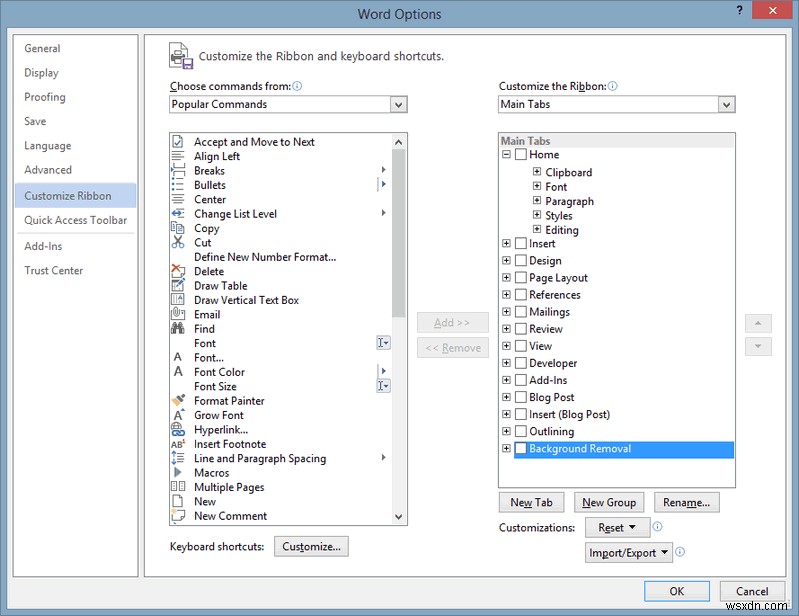Click the Breaks command icon
This screenshot has height=616, width=799.
click(x=178, y=170)
